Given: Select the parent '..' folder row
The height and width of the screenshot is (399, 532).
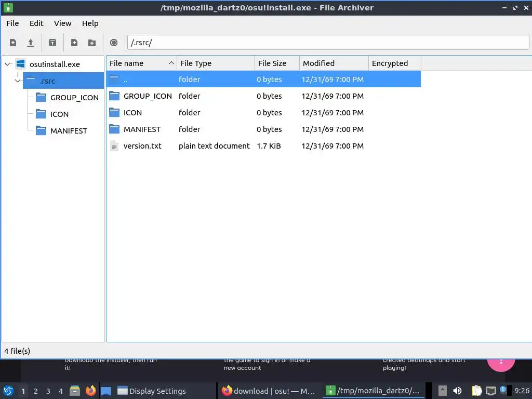Looking at the screenshot, I should point(263,79).
